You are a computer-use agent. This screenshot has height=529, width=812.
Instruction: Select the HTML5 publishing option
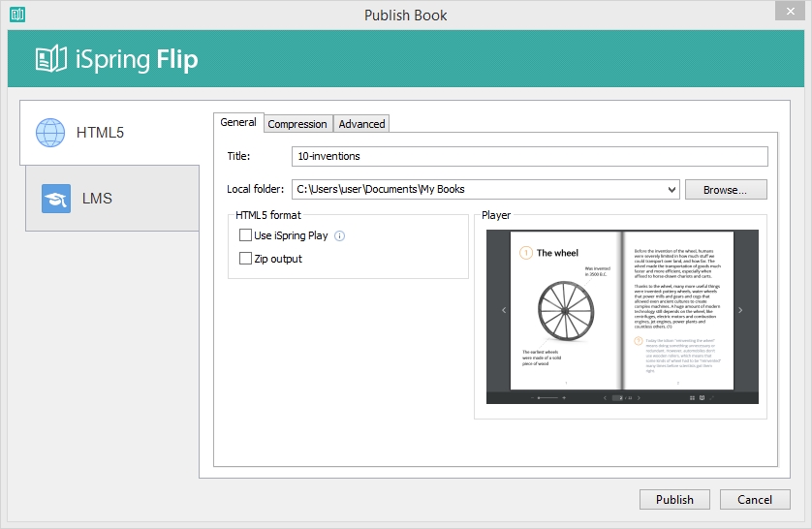pyautogui.click(x=109, y=133)
